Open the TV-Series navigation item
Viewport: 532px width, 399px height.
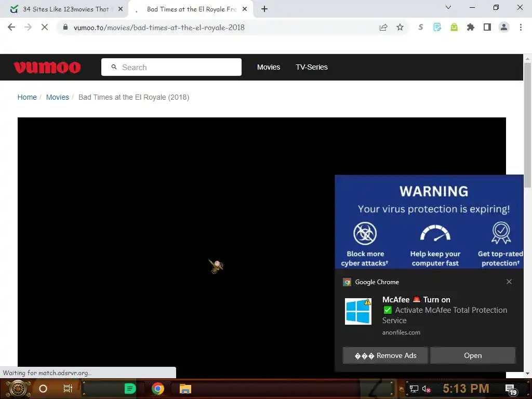pyautogui.click(x=312, y=67)
